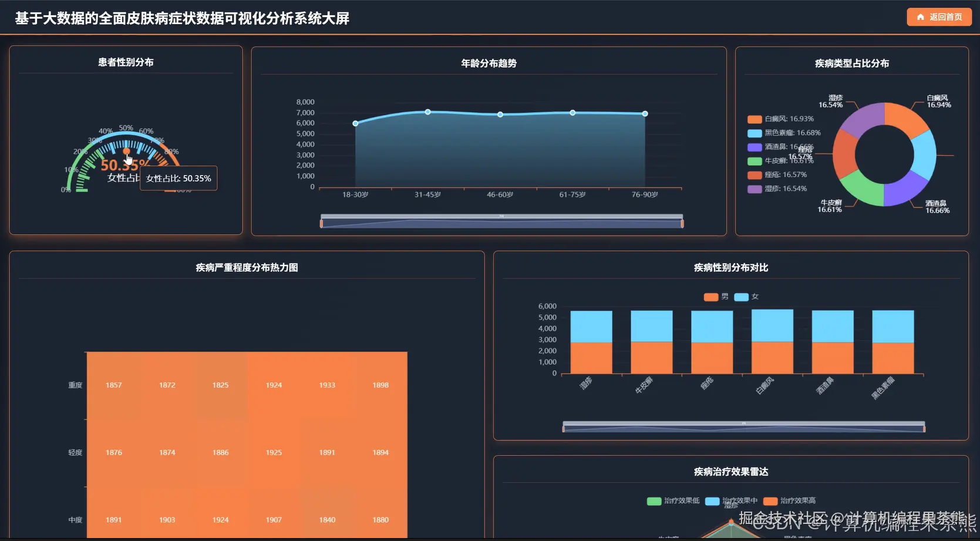The width and height of the screenshot is (980, 541).
Task: Select the 治疗效果低 legend icon in the radar chart
Action: (654, 501)
